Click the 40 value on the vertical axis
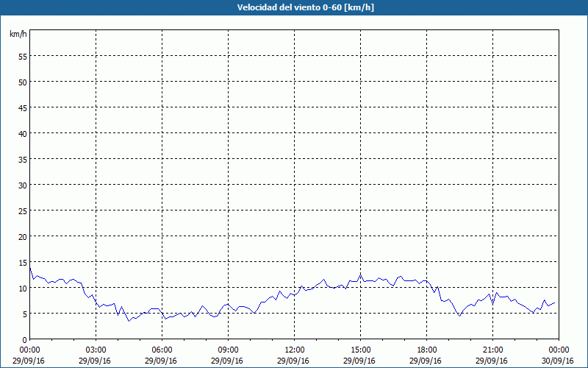 (x=22, y=133)
